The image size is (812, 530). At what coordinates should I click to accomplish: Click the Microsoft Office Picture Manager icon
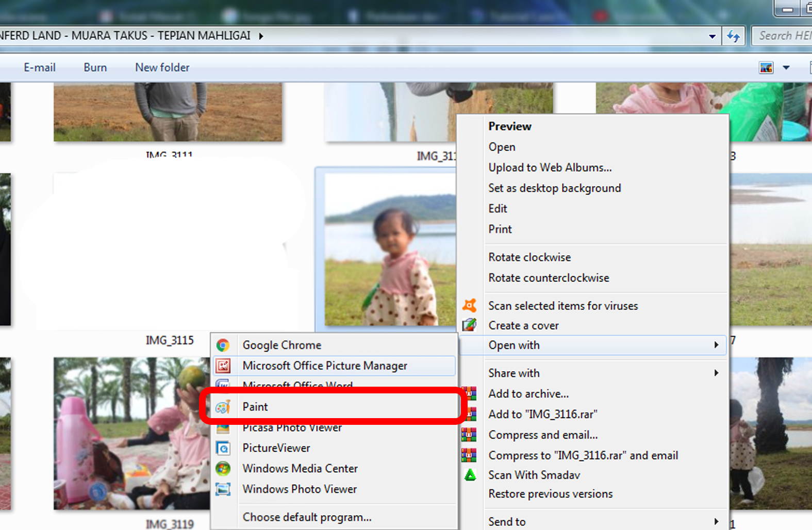point(223,366)
